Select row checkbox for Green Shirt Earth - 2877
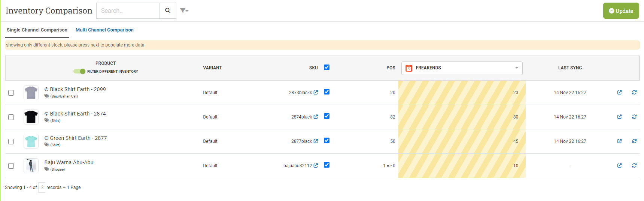 pyautogui.click(x=11, y=141)
